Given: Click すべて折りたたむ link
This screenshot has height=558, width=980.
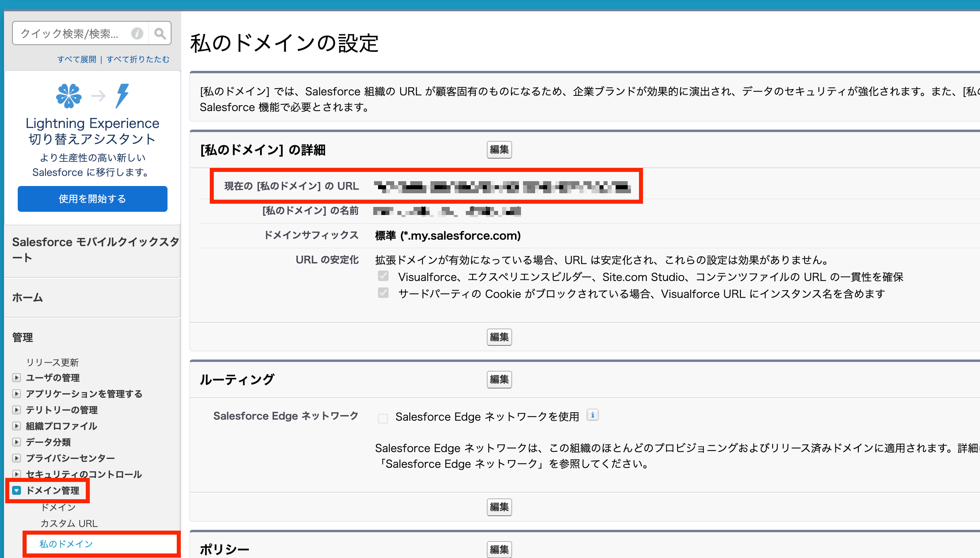Looking at the screenshot, I should (138, 59).
